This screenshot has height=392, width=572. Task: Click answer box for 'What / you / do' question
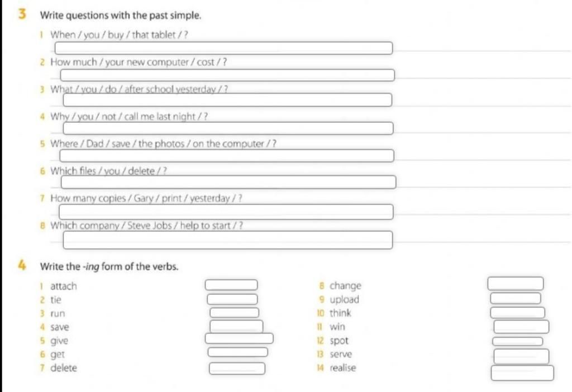tap(228, 100)
